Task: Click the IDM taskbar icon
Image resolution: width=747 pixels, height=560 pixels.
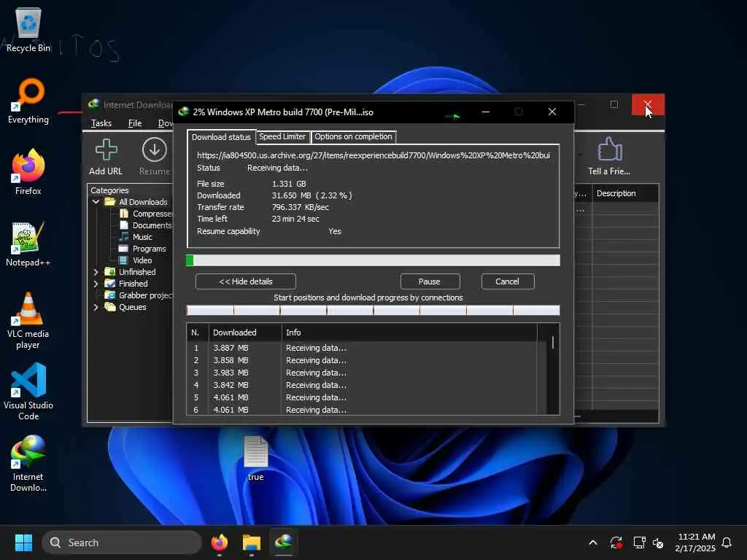Action: [x=284, y=542]
